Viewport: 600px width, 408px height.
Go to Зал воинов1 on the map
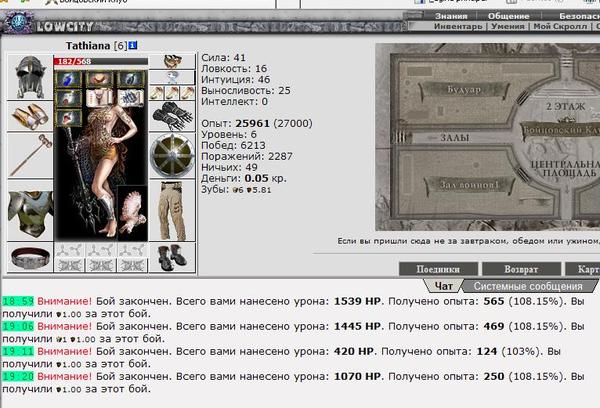469,185
